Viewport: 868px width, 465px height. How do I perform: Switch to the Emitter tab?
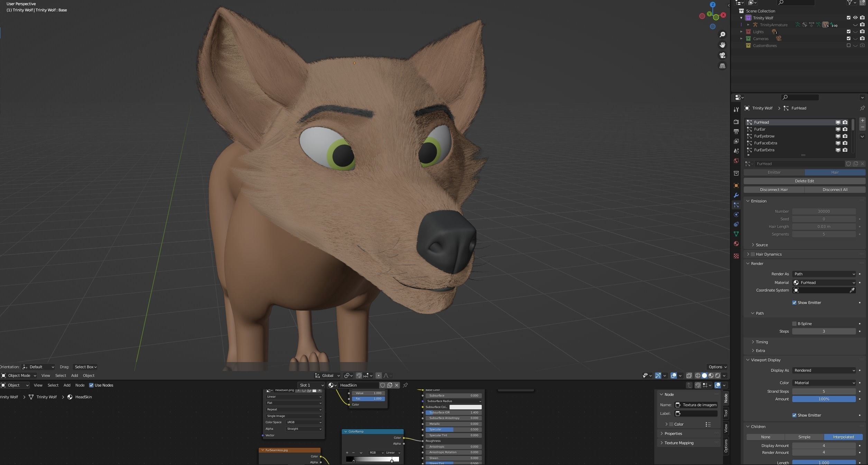click(x=774, y=172)
